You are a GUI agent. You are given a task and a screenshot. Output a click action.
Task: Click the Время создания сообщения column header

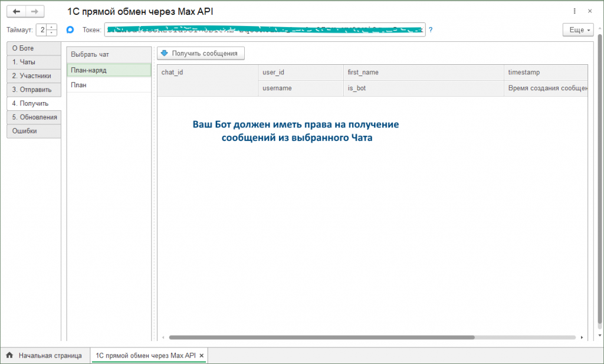pos(546,88)
